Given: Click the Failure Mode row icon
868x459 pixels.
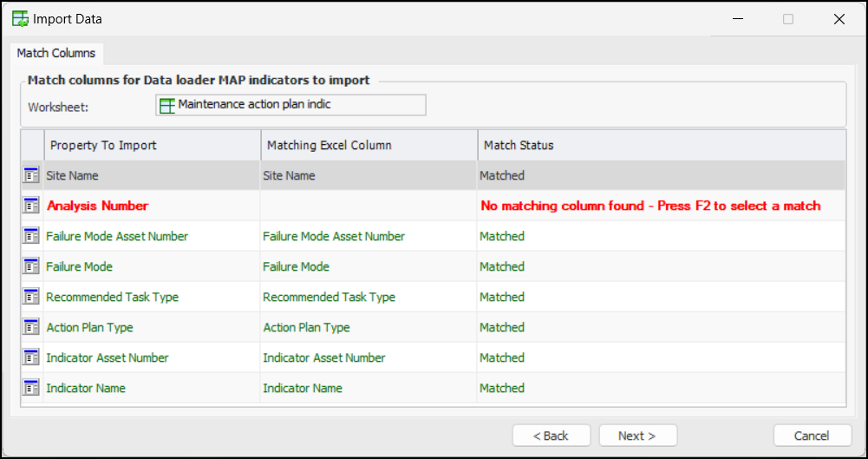Looking at the screenshot, I should (32, 266).
